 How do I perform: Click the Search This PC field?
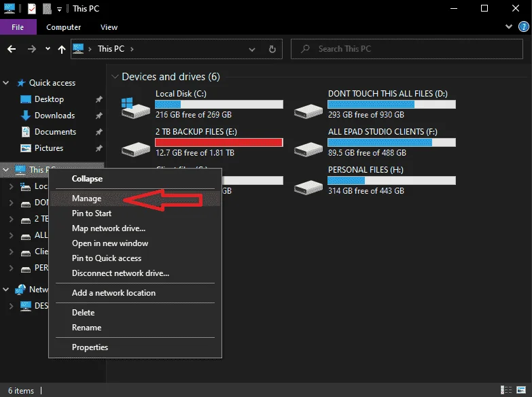pos(406,49)
